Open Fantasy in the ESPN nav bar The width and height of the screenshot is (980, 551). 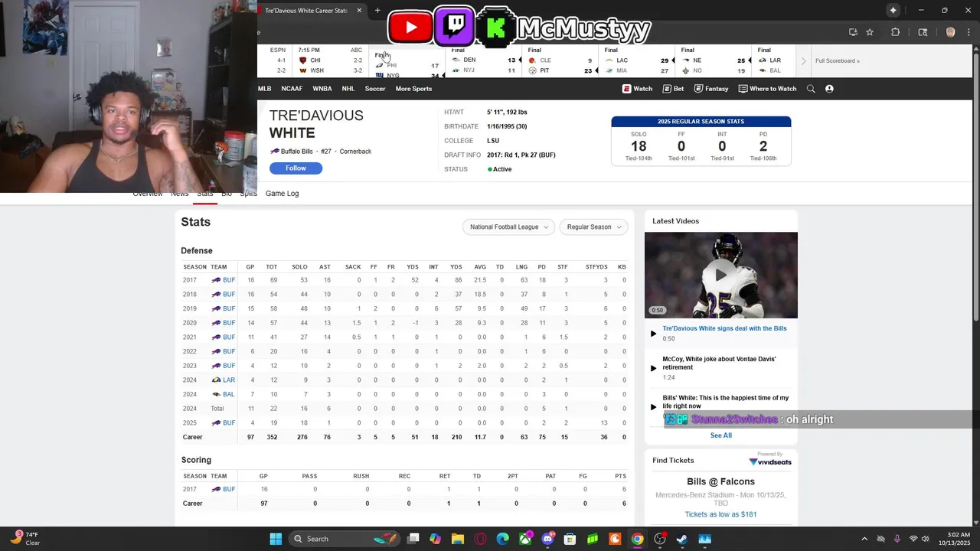[711, 89]
